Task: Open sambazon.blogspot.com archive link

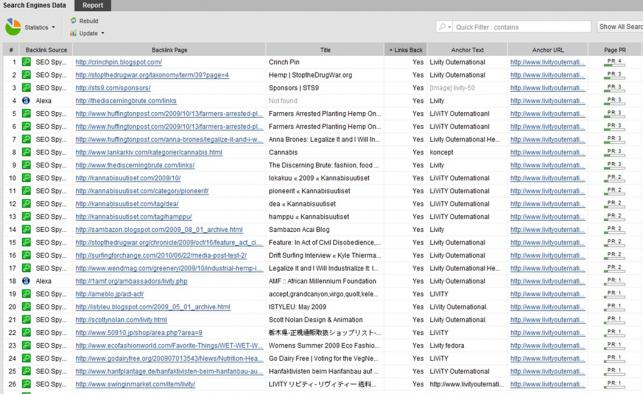Action: (x=159, y=229)
